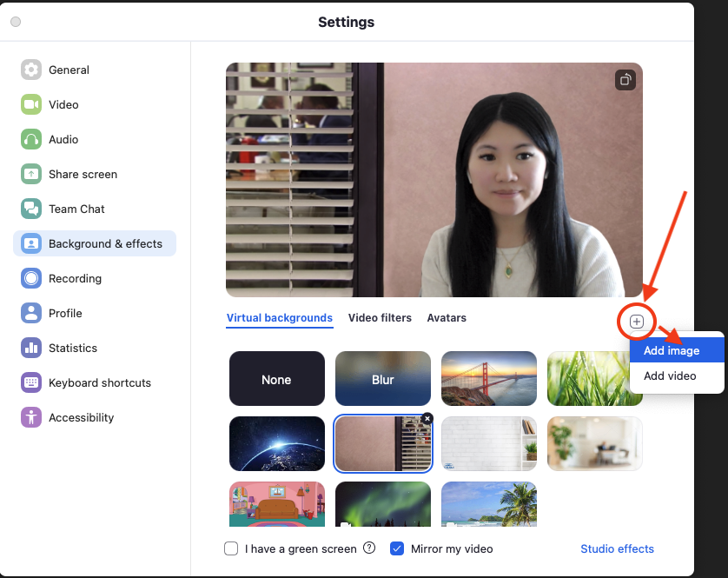Open the Accessibility icon in sidebar
Image resolution: width=728 pixels, height=578 pixels.
click(31, 417)
